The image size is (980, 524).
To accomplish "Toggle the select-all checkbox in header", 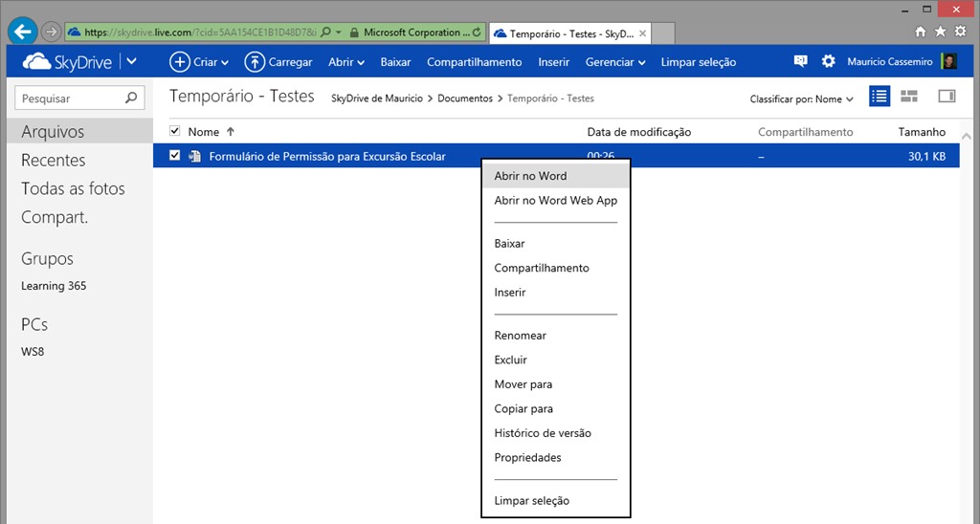I will pyautogui.click(x=174, y=131).
